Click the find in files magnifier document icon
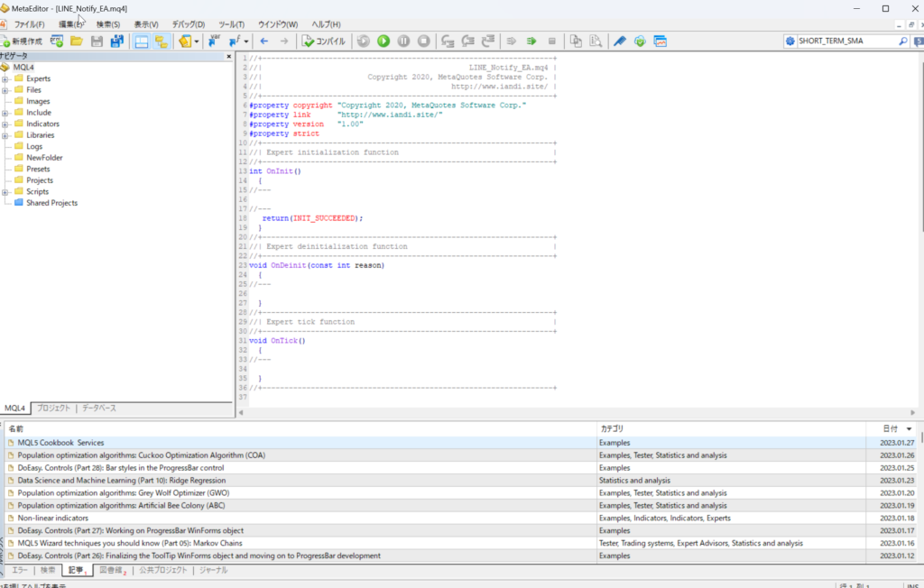Screen dimensions: 924x588 596,41
